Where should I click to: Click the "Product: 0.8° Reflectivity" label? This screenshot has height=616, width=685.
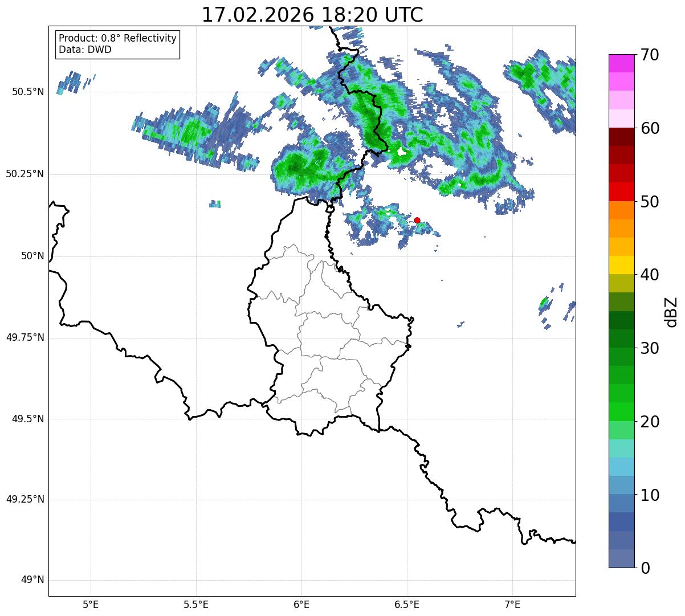point(117,38)
